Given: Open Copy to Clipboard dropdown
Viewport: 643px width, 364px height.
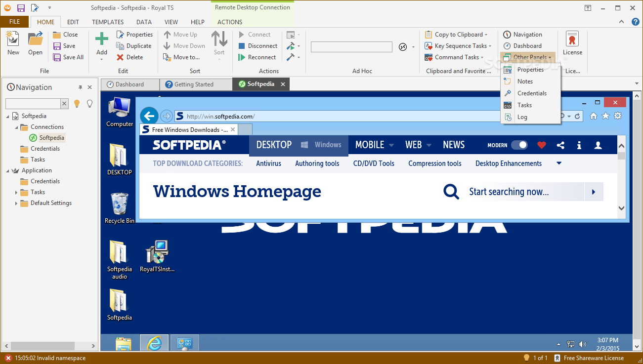Looking at the screenshot, I should click(456, 35).
